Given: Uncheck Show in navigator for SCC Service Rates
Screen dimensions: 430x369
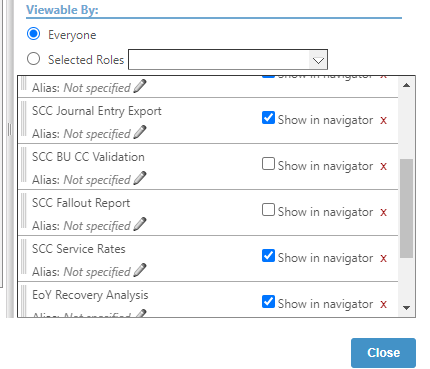Looking at the screenshot, I should pyautogui.click(x=268, y=256).
